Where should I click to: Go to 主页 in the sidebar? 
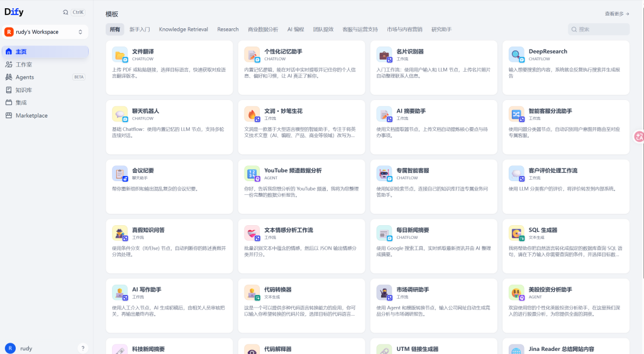(x=45, y=52)
